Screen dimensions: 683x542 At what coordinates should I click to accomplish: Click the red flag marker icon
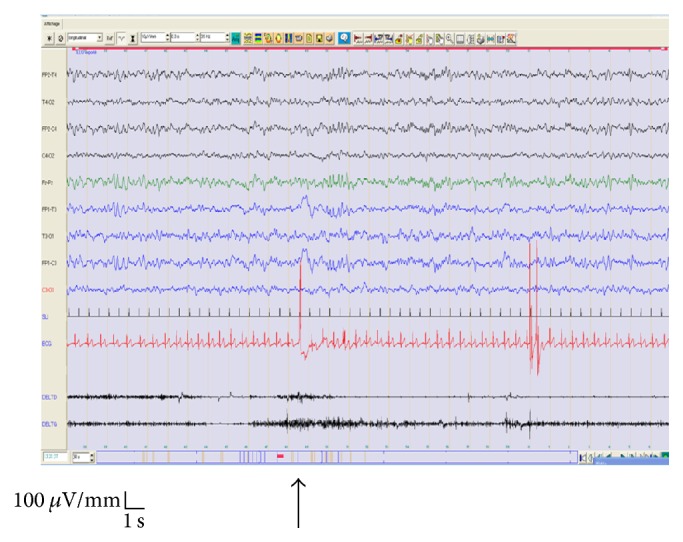point(359,38)
